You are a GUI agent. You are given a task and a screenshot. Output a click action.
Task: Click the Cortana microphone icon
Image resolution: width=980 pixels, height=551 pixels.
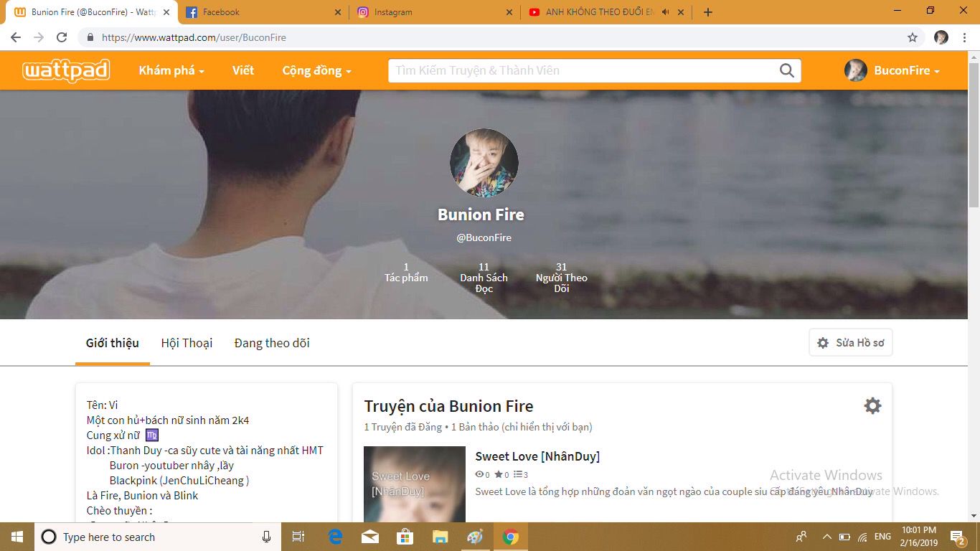pos(266,537)
